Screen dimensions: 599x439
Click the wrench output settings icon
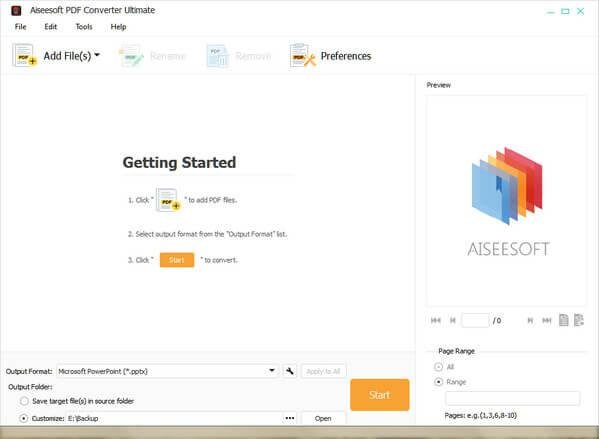pos(290,371)
